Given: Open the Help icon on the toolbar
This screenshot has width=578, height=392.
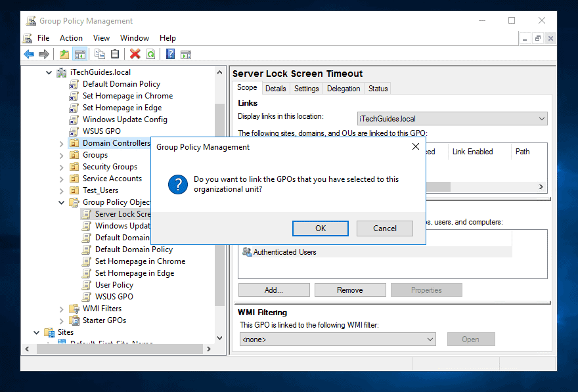Looking at the screenshot, I should click(169, 54).
